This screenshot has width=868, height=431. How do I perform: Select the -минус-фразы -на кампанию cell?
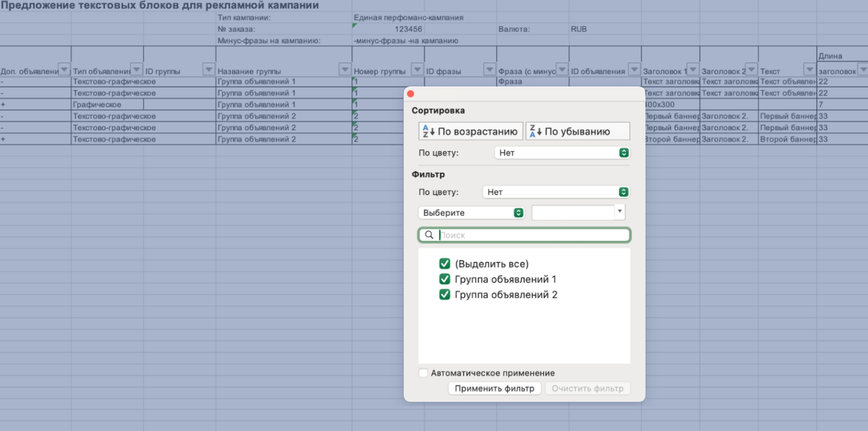406,41
